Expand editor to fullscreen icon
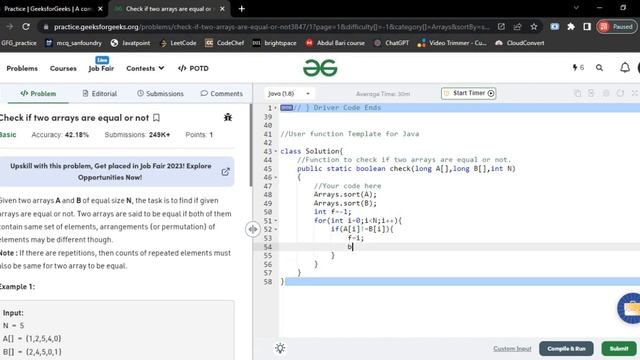 635,93
